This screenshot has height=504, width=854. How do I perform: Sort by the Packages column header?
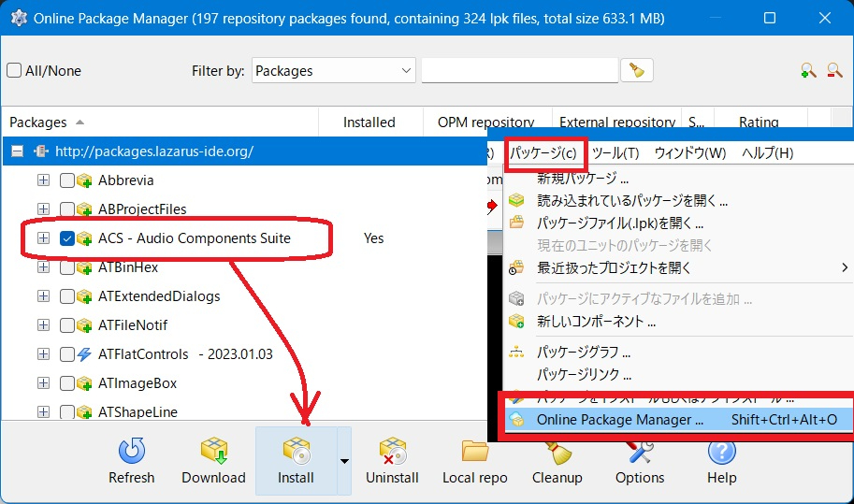tap(160, 122)
